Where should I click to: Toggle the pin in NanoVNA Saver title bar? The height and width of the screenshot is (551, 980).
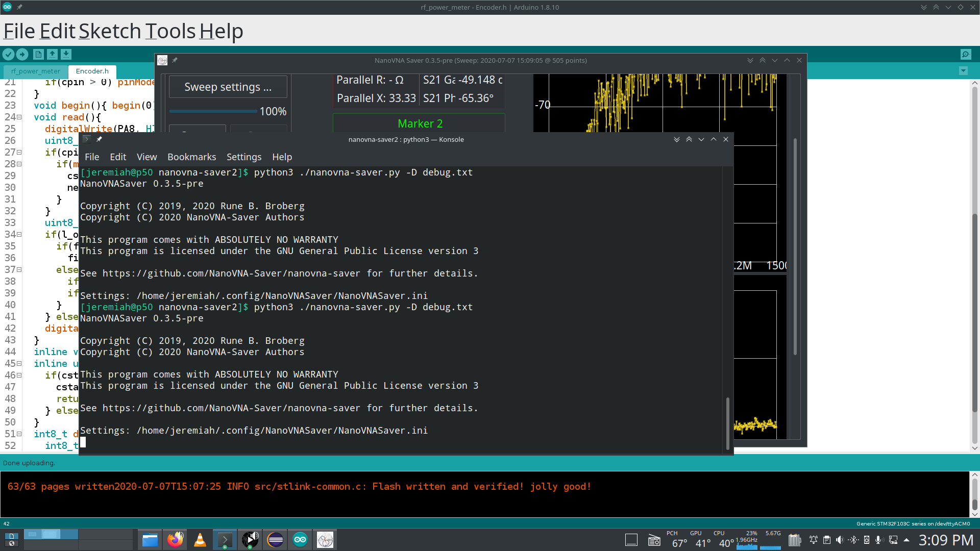(x=175, y=60)
